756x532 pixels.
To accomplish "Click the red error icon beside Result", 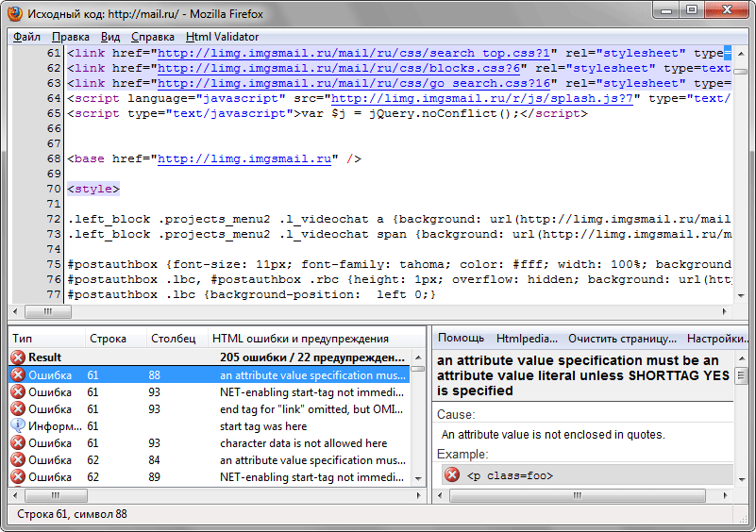I will click(17, 357).
